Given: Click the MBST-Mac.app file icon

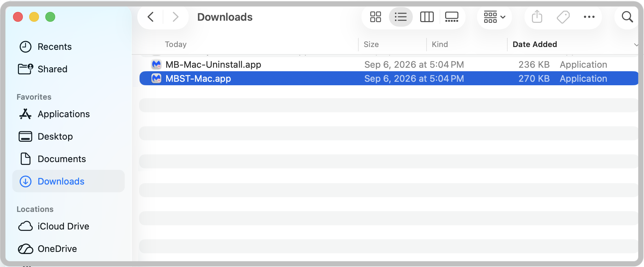Looking at the screenshot, I should pos(156,79).
